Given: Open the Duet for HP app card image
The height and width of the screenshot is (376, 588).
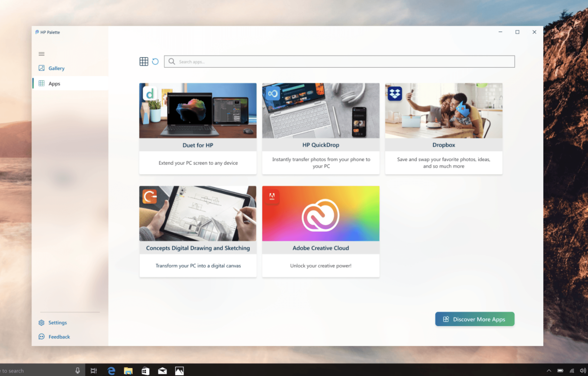Looking at the screenshot, I should pos(198,111).
